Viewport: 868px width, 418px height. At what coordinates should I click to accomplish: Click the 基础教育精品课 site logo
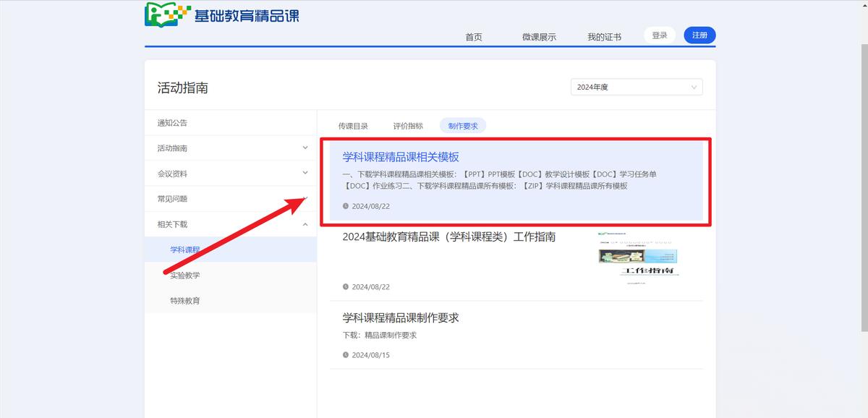click(222, 14)
